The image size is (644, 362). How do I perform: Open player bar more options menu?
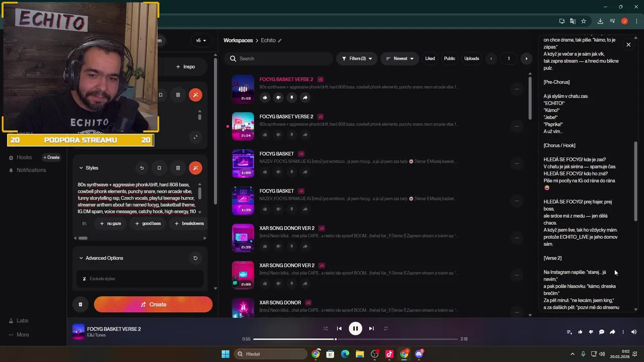click(x=623, y=332)
